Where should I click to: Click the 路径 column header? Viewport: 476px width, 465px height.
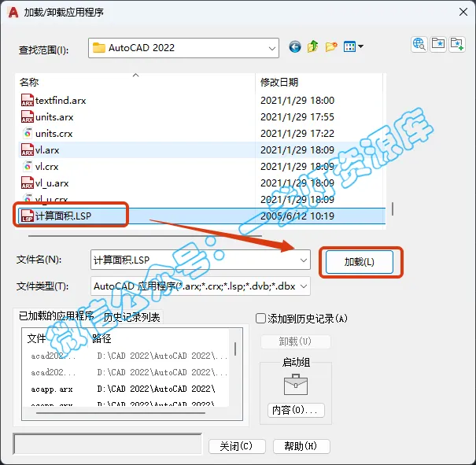(x=101, y=338)
